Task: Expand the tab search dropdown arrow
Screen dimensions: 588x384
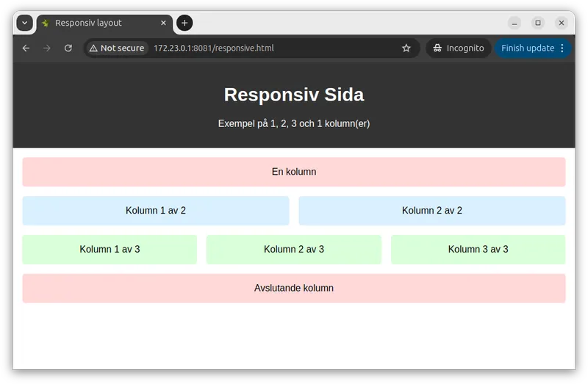Action: pos(24,23)
